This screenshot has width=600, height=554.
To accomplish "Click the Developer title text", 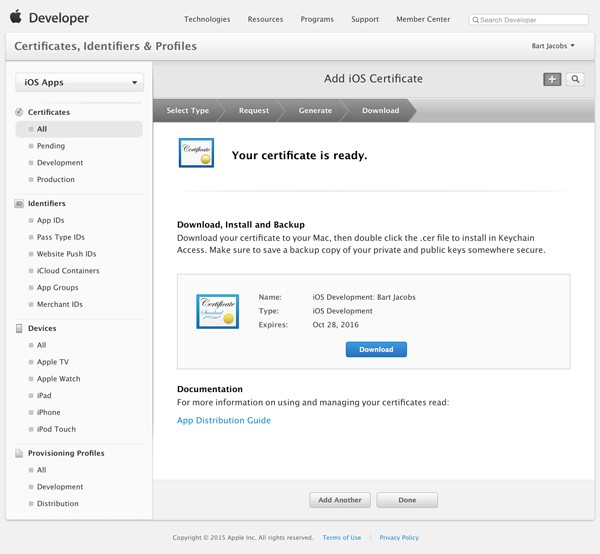I will 59,18.
